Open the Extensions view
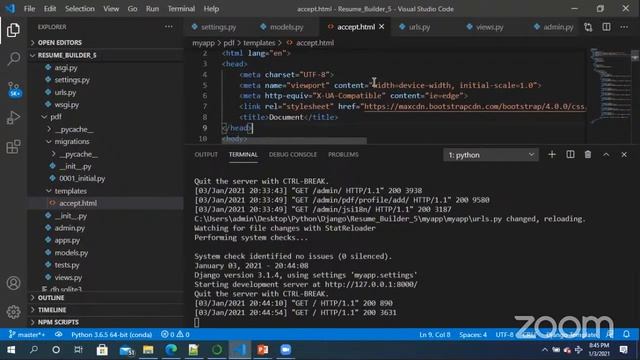Screen dimensions: 640x360 [13, 147]
